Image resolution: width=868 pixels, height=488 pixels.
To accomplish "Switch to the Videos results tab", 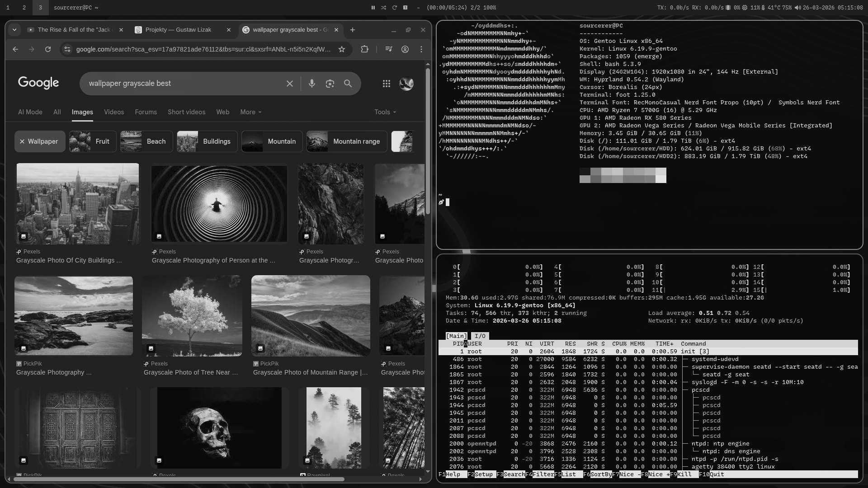I will tap(114, 112).
